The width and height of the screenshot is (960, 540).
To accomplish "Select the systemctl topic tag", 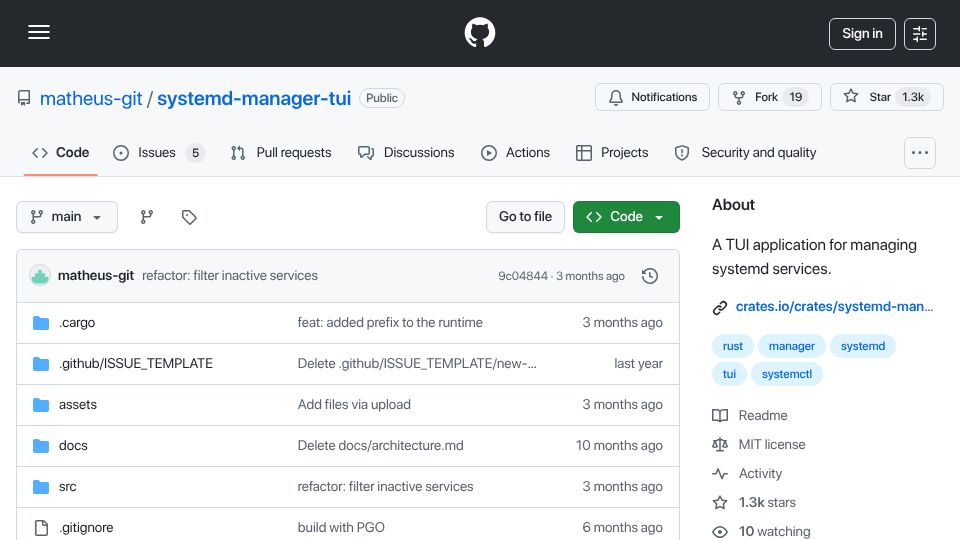I will coord(787,374).
